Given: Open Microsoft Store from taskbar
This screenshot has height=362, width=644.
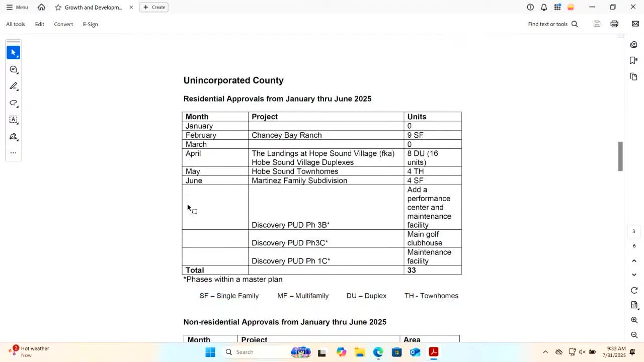Looking at the screenshot, I should 396,352.
